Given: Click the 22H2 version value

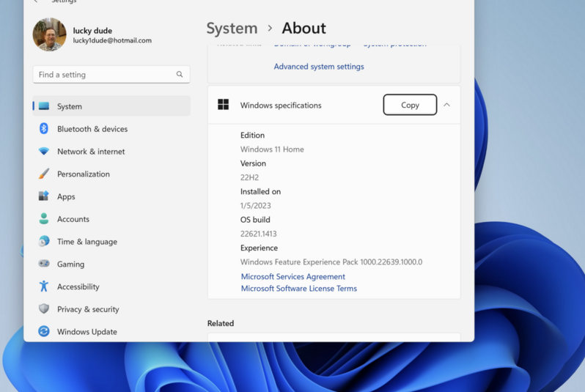Looking at the screenshot, I should [x=249, y=177].
